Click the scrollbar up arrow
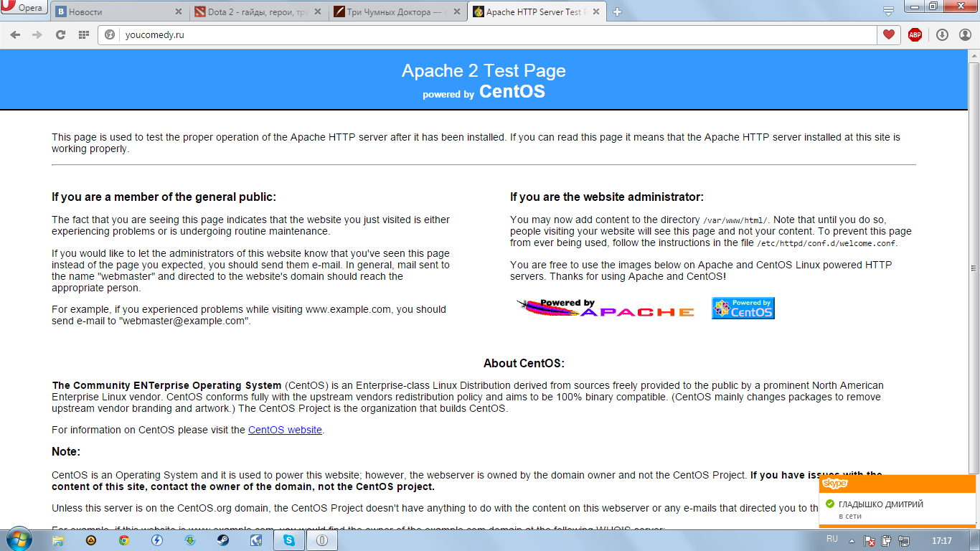The height and width of the screenshot is (551, 980). point(974,56)
